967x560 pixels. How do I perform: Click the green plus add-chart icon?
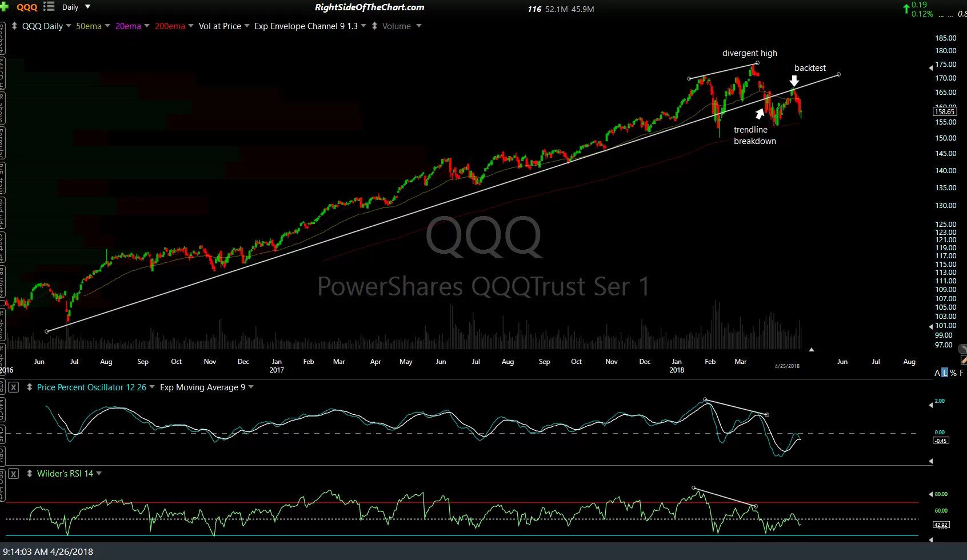click(4, 7)
